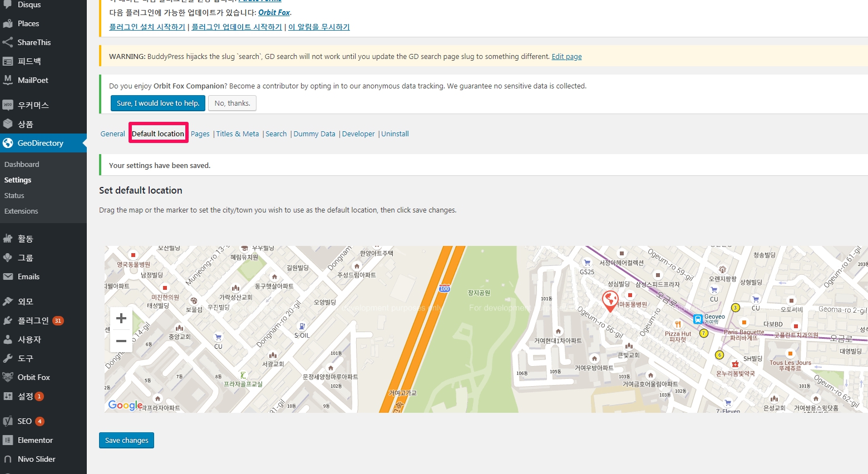Click the Geoyeo subway station icon

[x=698, y=319]
